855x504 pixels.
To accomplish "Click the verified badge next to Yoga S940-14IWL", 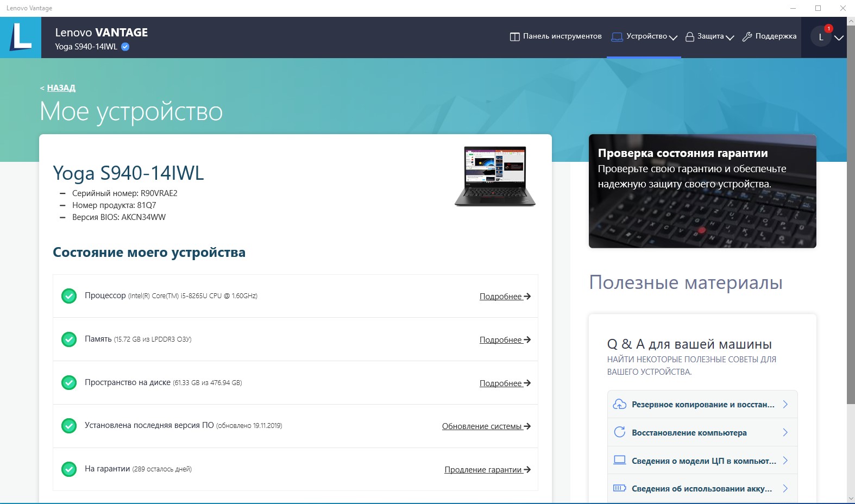I will (x=125, y=47).
